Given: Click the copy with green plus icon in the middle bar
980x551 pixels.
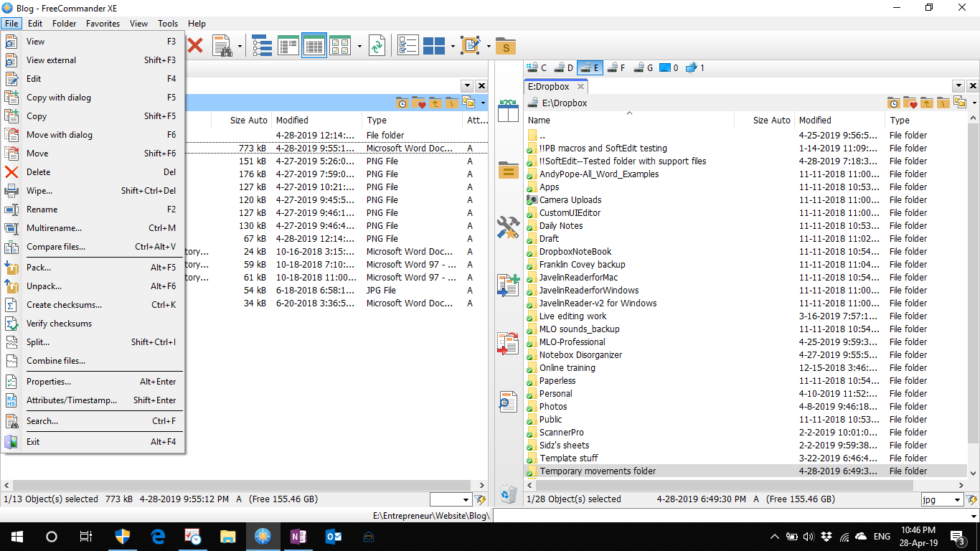Looking at the screenshot, I should pyautogui.click(x=508, y=286).
